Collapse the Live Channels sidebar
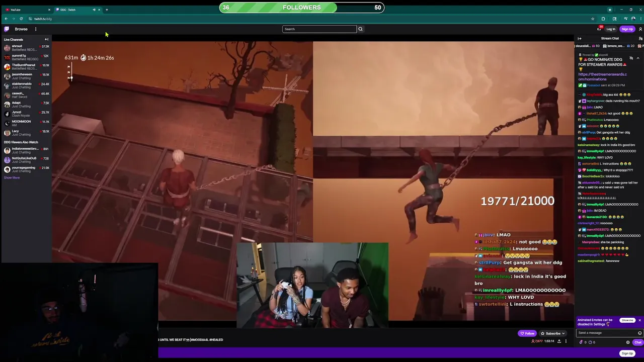The width and height of the screenshot is (644, 362). point(46,39)
